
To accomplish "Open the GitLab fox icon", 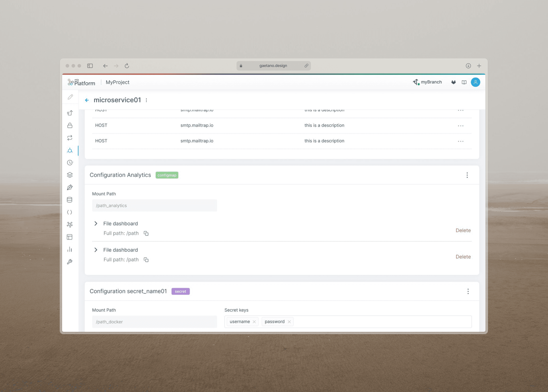I will click(x=453, y=82).
